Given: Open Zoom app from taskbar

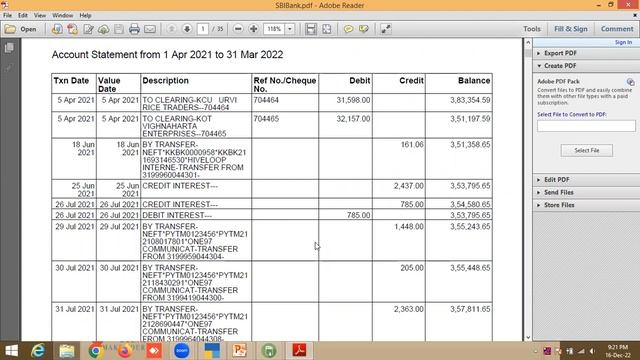Looking at the screenshot, I should (182, 351).
